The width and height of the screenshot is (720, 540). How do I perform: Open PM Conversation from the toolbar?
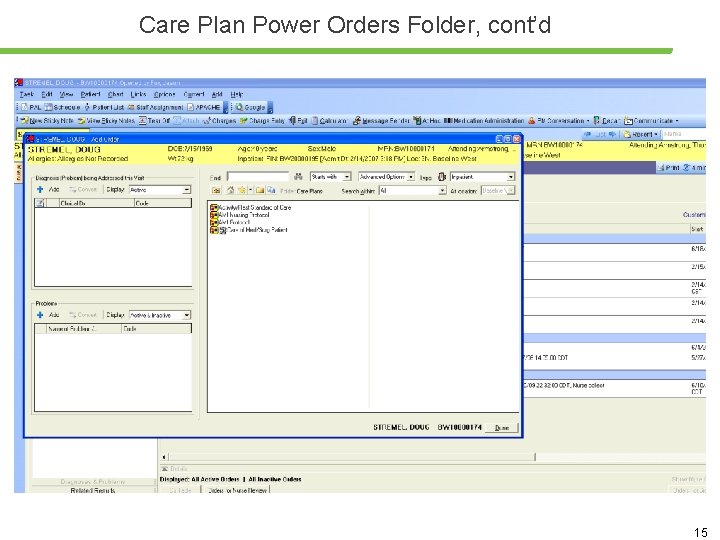pos(558,121)
